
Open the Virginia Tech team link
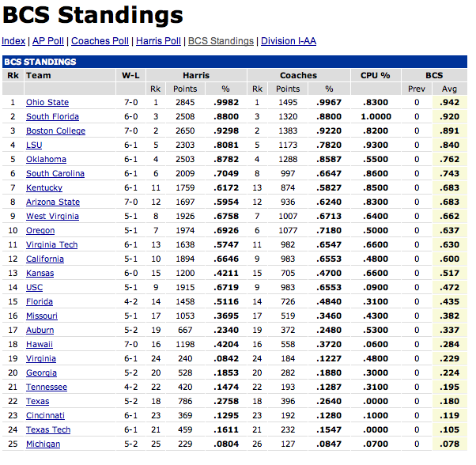(x=51, y=244)
